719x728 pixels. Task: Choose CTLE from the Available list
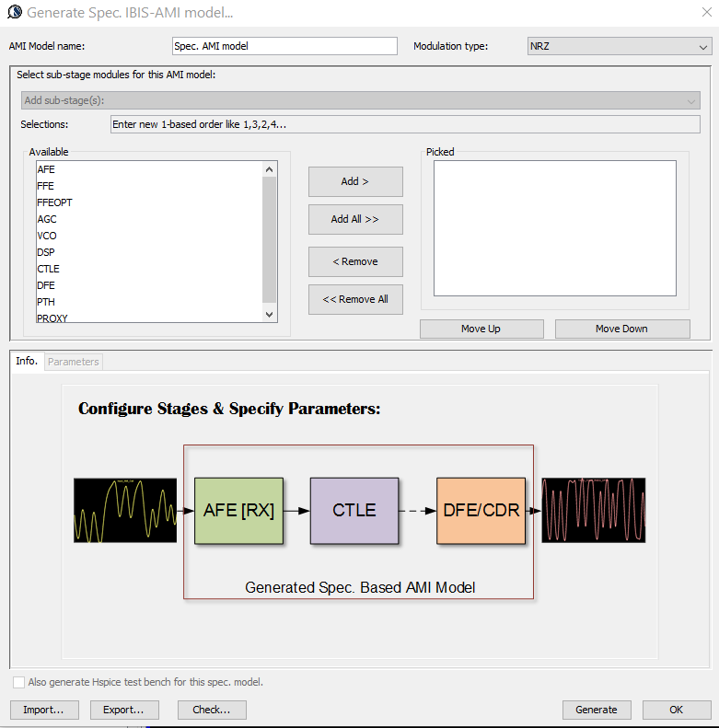point(48,269)
